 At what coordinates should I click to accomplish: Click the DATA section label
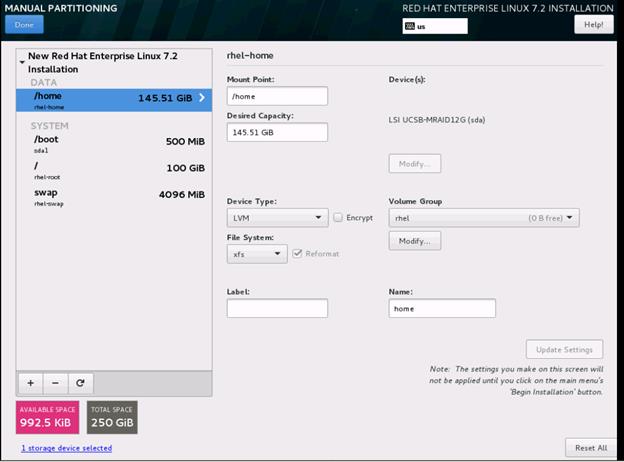coord(44,82)
